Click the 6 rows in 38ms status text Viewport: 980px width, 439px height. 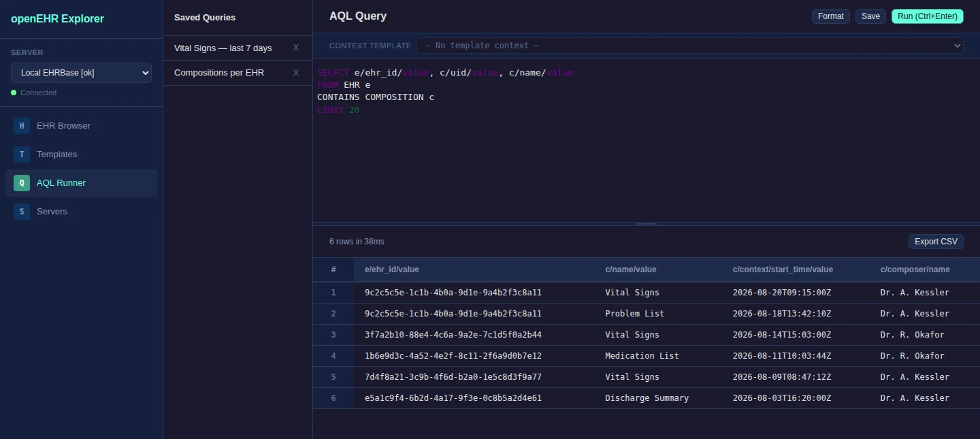click(x=357, y=242)
